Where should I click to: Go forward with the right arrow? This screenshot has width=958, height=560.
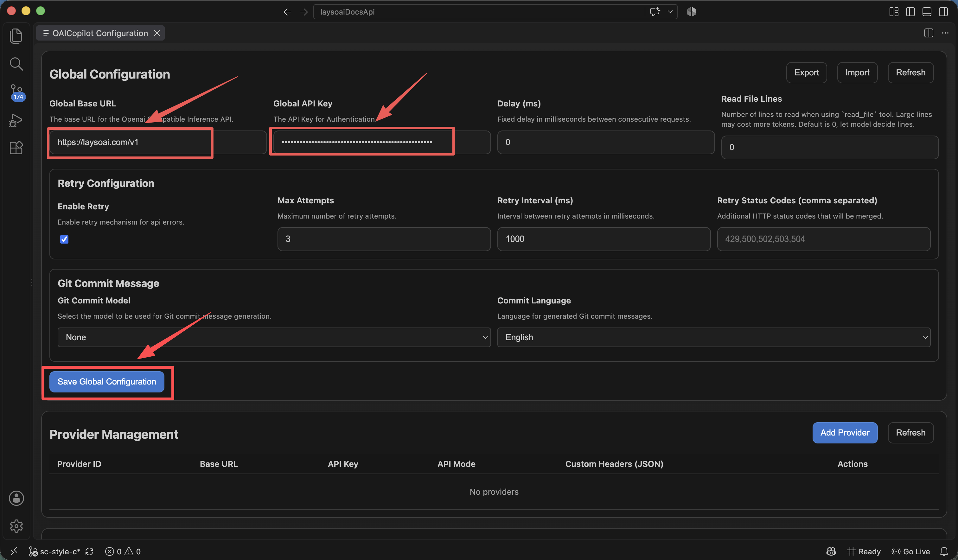point(304,12)
